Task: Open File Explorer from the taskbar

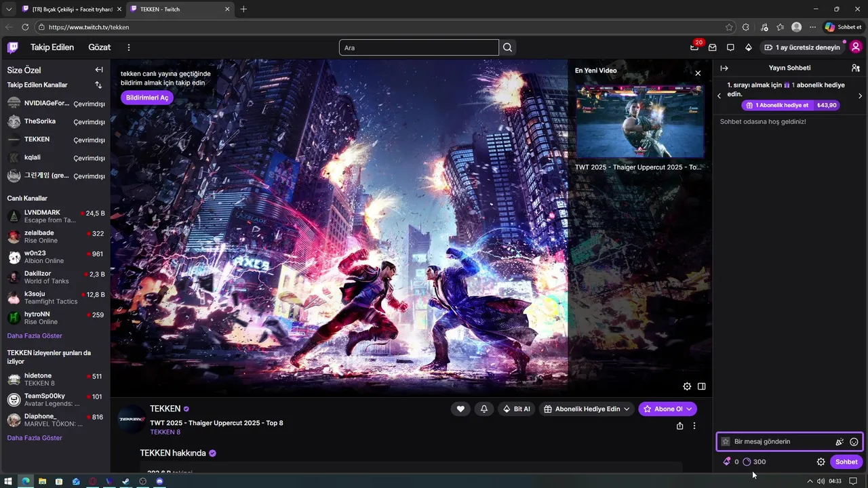Action: click(x=42, y=481)
